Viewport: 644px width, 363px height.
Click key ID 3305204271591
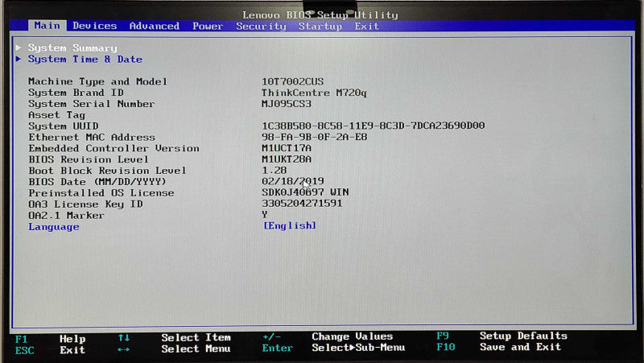coord(302,204)
